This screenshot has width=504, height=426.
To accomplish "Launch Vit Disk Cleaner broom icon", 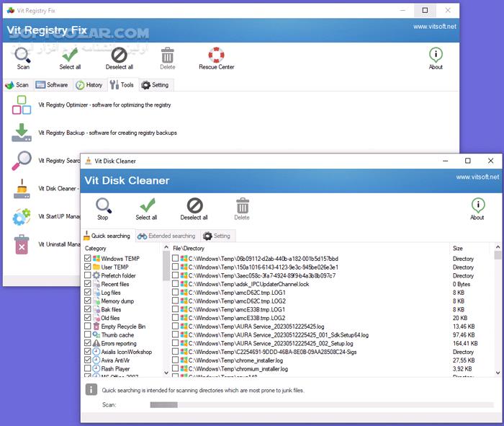I will click(x=22, y=189).
